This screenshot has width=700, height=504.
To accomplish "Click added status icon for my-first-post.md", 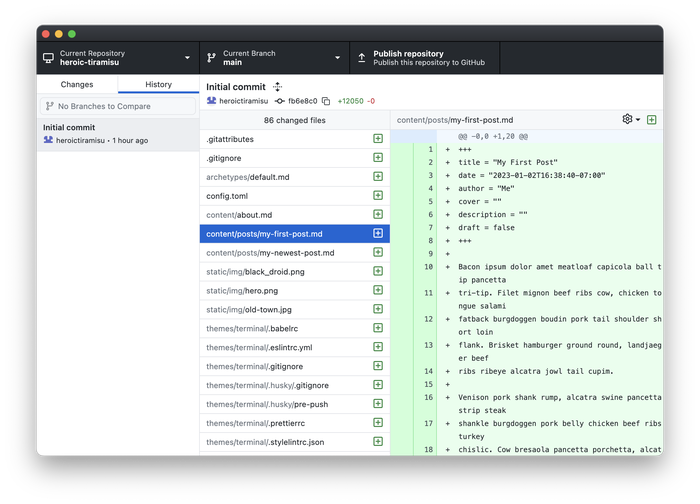I will (x=378, y=233).
